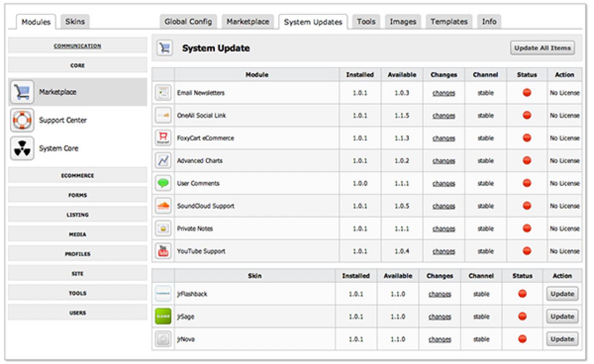This screenshot has width=594, height=364.
Task: Click the User Comments speech bubble icon
Action: [x=163, y=184]
